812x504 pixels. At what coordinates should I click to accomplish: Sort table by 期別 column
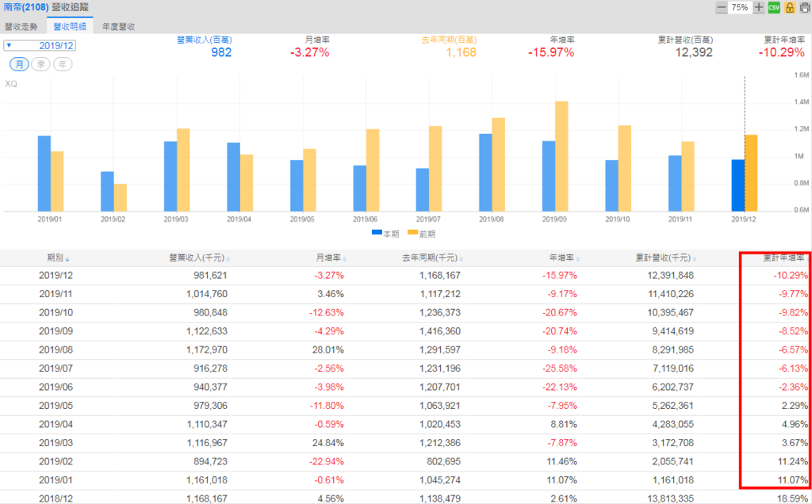(58, 258)
